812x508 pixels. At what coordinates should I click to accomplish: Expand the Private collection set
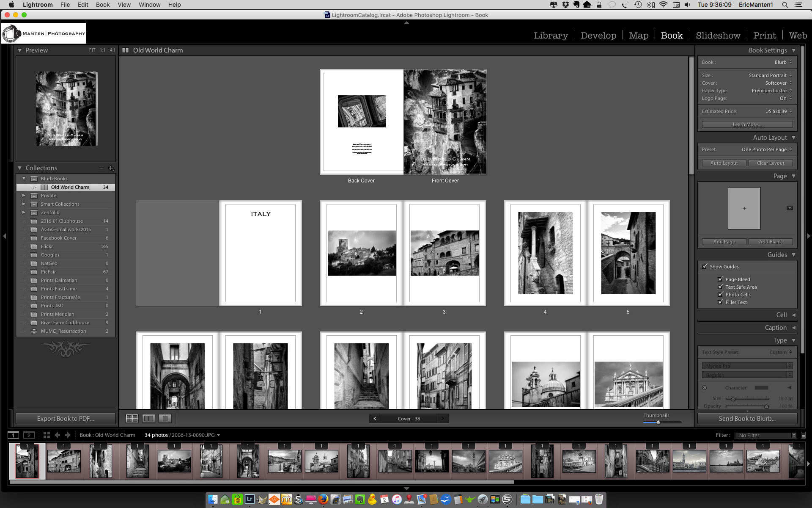click(x=24, y=196)
